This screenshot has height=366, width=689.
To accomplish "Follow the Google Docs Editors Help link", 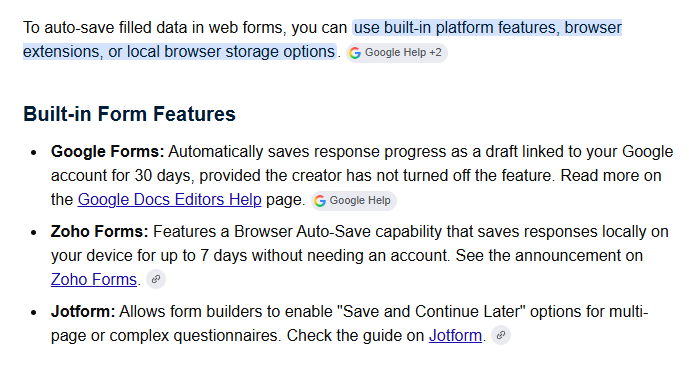I will (x=170, y=199).
